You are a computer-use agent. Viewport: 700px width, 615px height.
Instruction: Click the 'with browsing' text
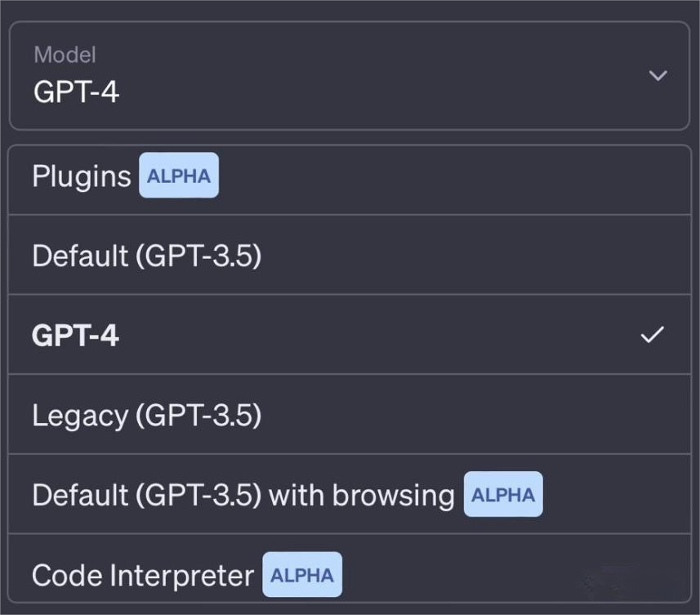[362, 495]
